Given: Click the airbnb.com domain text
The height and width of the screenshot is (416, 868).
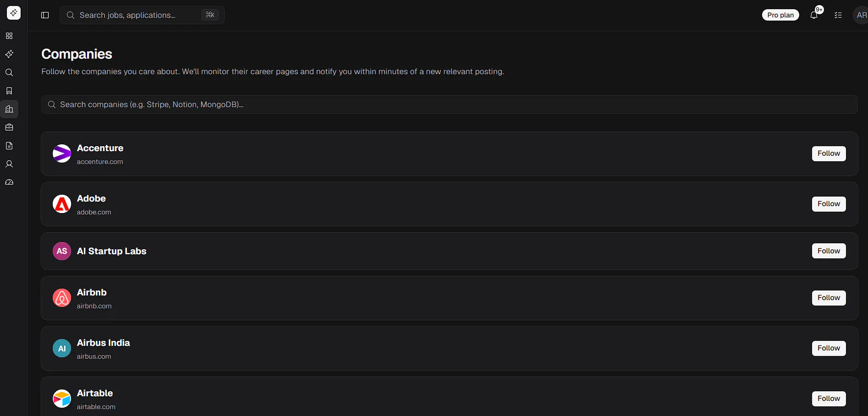Looking at the screenshot, I should [94, 306].
